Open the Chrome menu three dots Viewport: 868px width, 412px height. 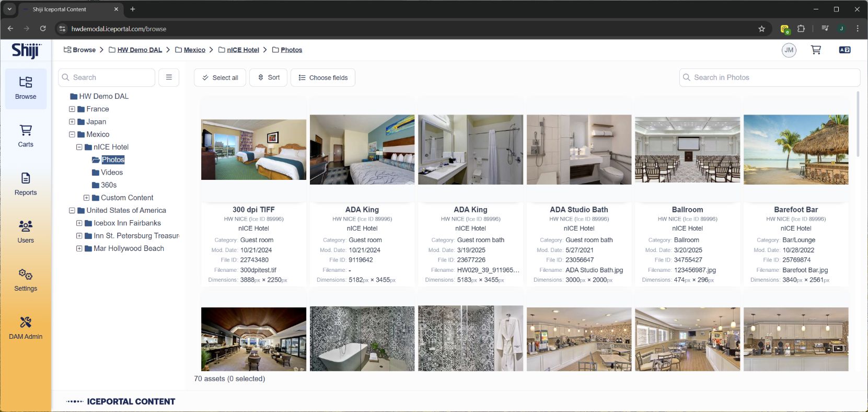pos(858,29)
